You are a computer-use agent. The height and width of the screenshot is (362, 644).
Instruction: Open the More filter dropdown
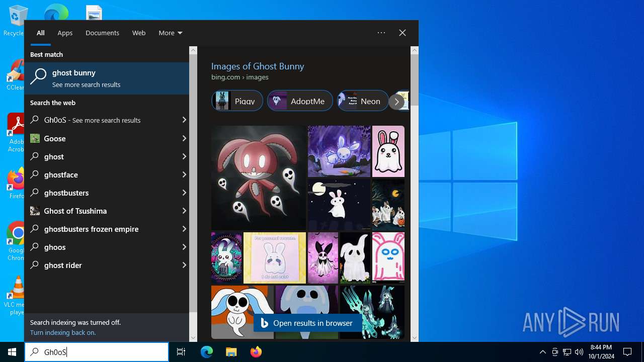[x=171, y=33]
